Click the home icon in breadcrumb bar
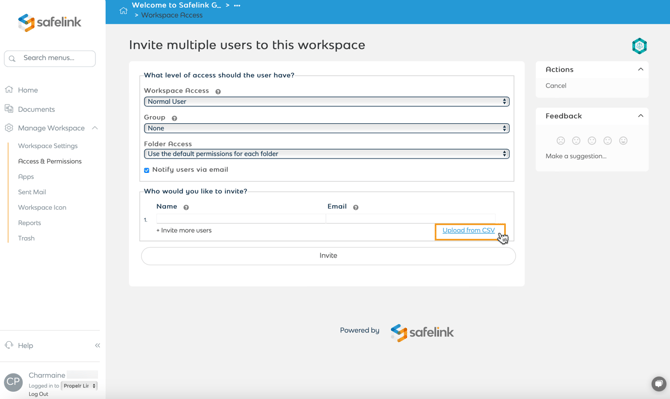Viewport: 670px width, 399px height. (123, 10)
